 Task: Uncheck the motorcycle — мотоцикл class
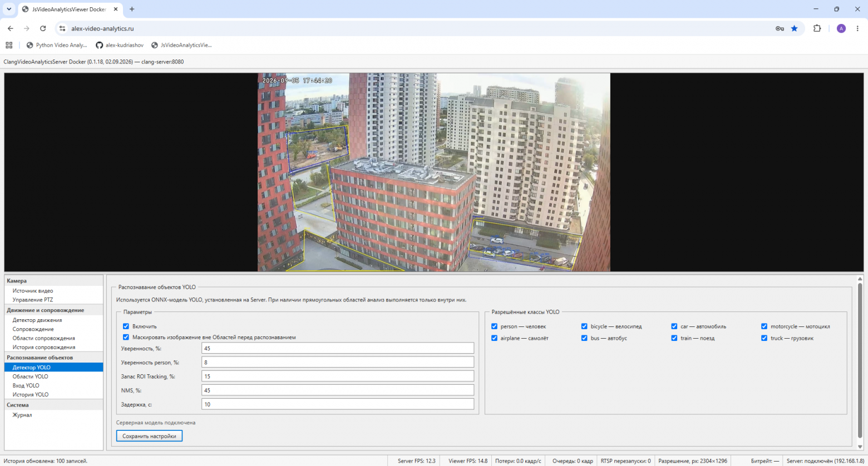pos(765,326)
